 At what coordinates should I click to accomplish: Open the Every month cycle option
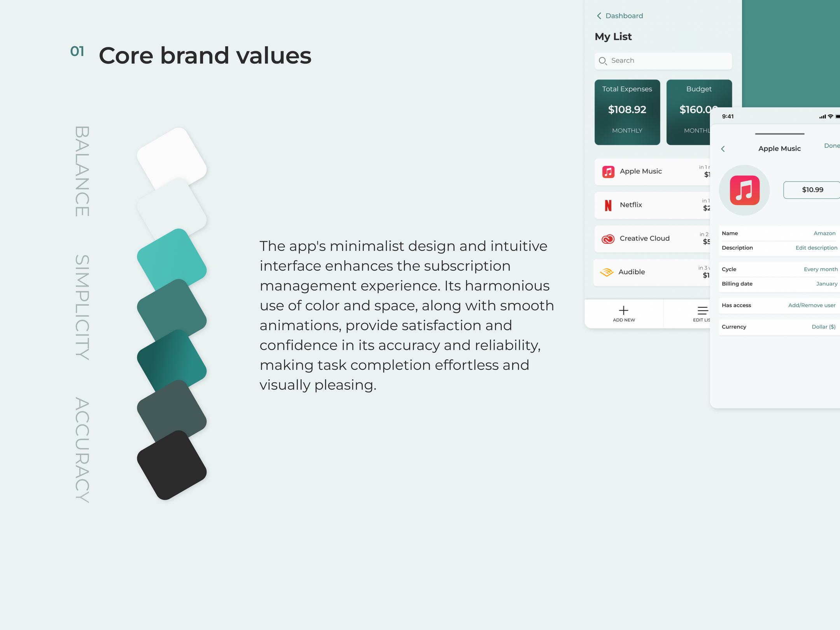pyautogui.click(x=821, y=269)
